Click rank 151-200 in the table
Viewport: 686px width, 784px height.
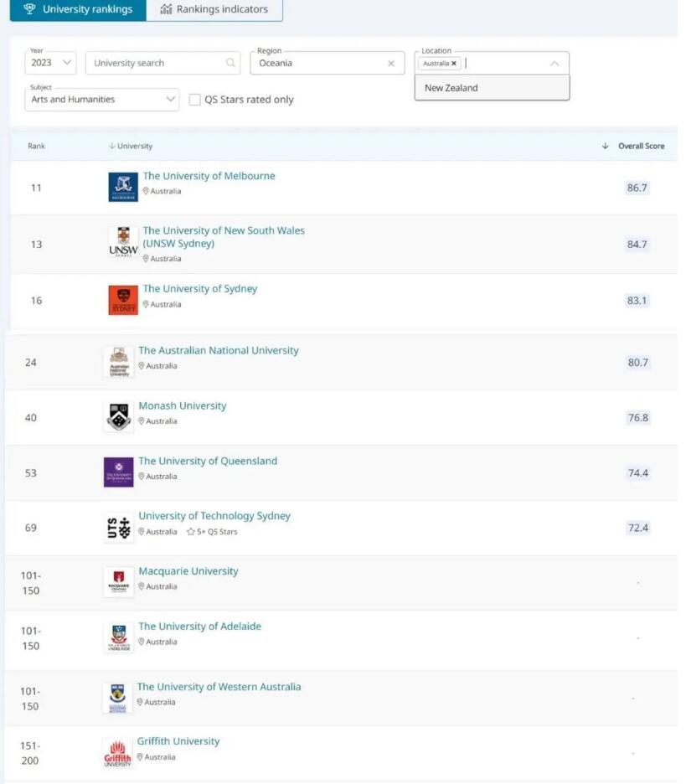[30, 754]
